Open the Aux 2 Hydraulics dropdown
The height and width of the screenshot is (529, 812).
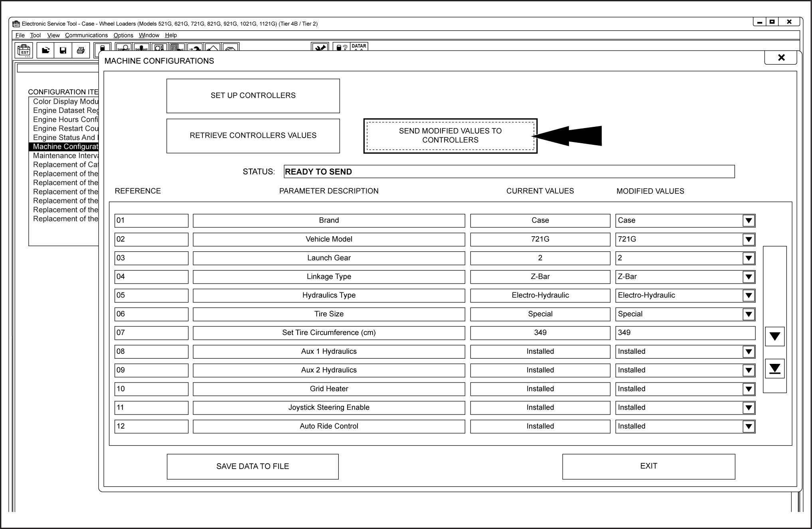point(749,370)
